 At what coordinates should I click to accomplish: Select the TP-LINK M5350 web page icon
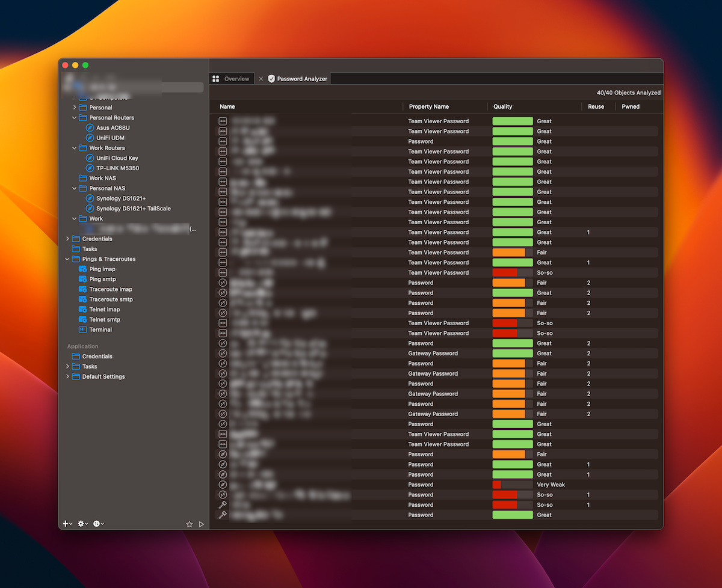[x=90, y=168]
